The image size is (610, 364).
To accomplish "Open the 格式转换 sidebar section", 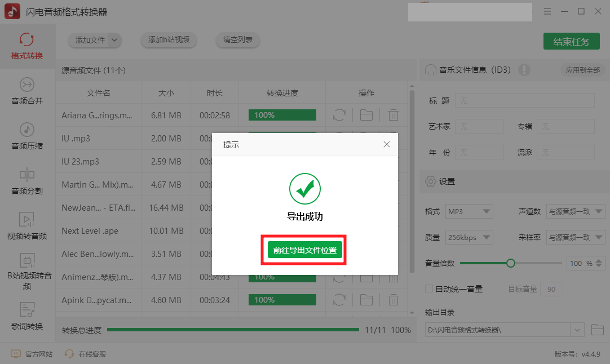I will (27, 46).
